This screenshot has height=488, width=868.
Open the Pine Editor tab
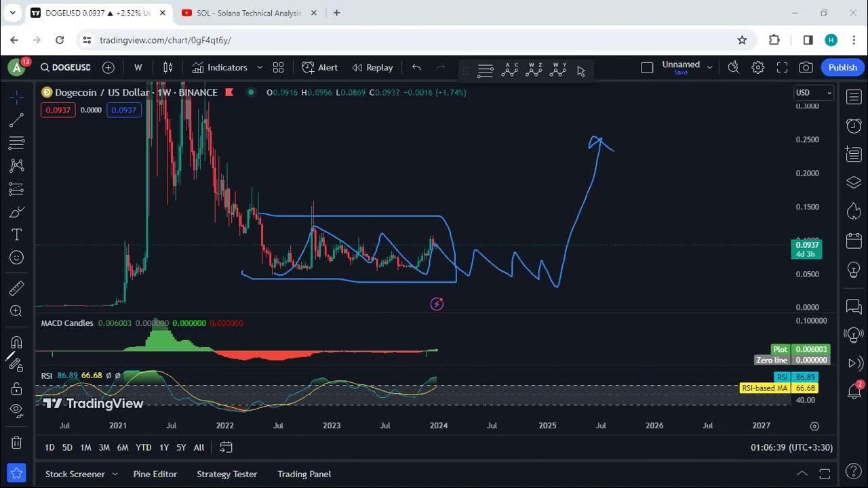coord(155,474)
